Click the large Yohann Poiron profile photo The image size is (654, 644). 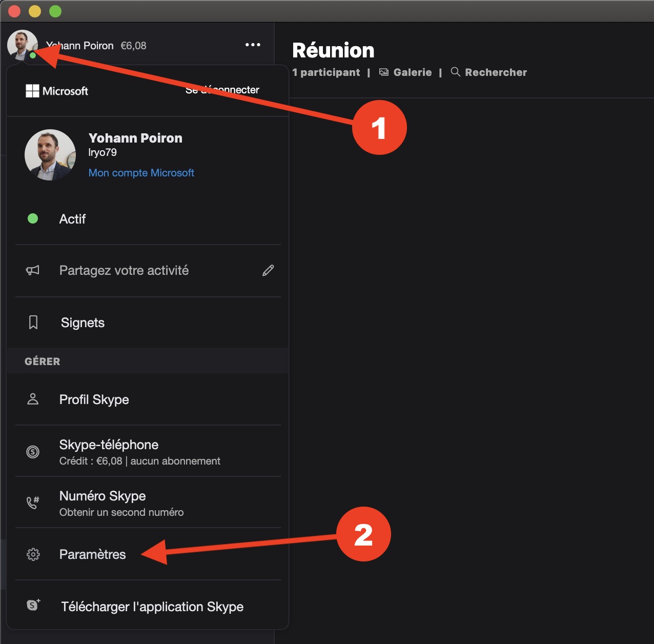tap(50, 155)
